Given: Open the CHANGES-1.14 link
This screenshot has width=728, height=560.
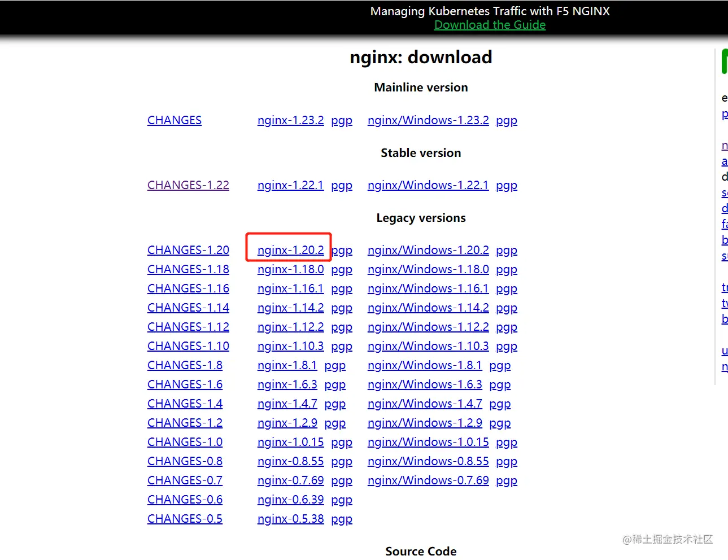Looking at the screenshot, I should tap(188, 308).
